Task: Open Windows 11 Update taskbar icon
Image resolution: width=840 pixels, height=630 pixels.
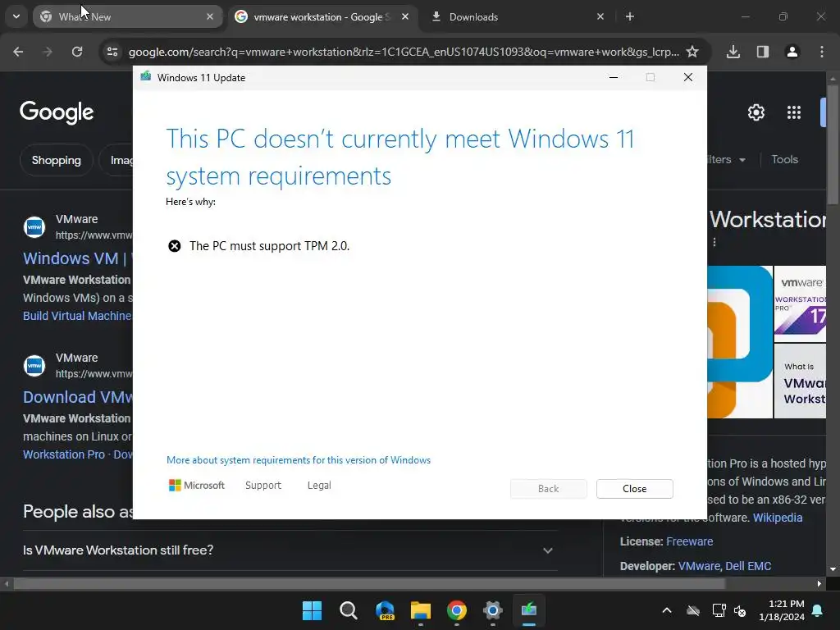Action: (529, 610)
